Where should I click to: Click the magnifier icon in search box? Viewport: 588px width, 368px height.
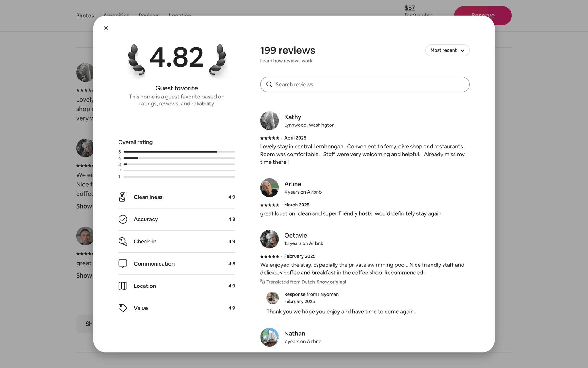click(269, 85)
